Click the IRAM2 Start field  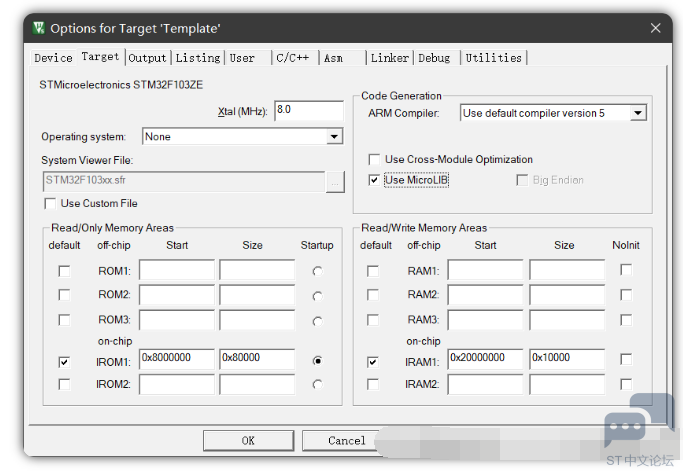[x=485, y=385]
